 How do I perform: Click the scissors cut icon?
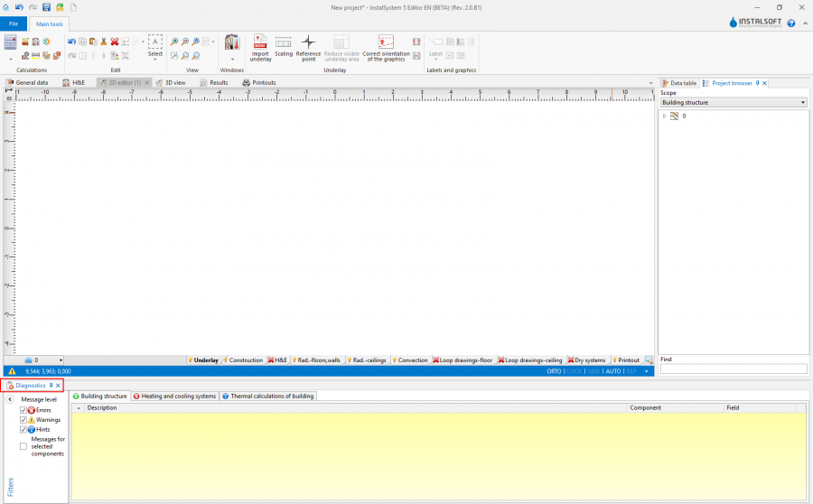(104, 42)
